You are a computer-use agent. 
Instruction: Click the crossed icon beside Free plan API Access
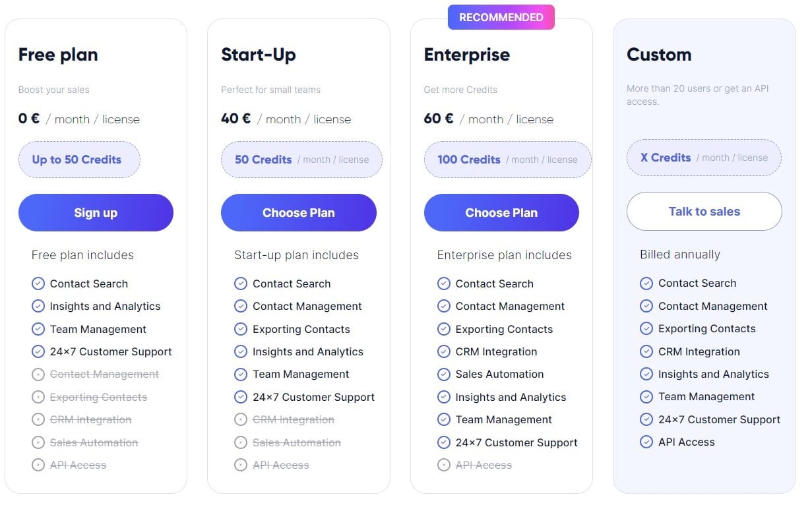38,465
